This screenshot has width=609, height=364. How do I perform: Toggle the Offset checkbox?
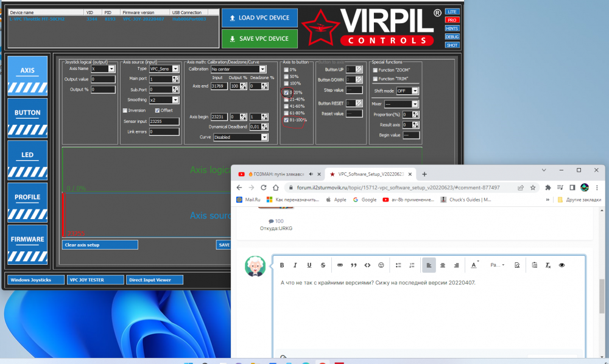tap(157, 111)
